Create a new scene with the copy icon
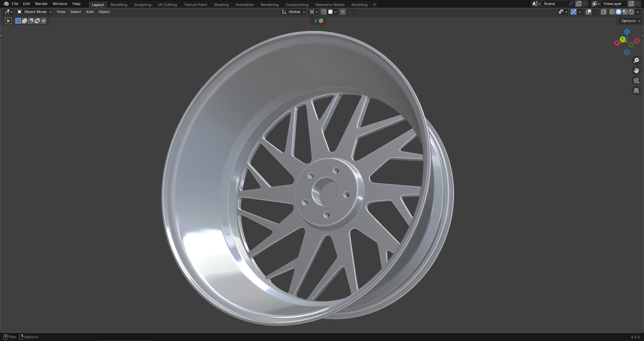Viewport: 644px width, 341px height. coord(579,4)
